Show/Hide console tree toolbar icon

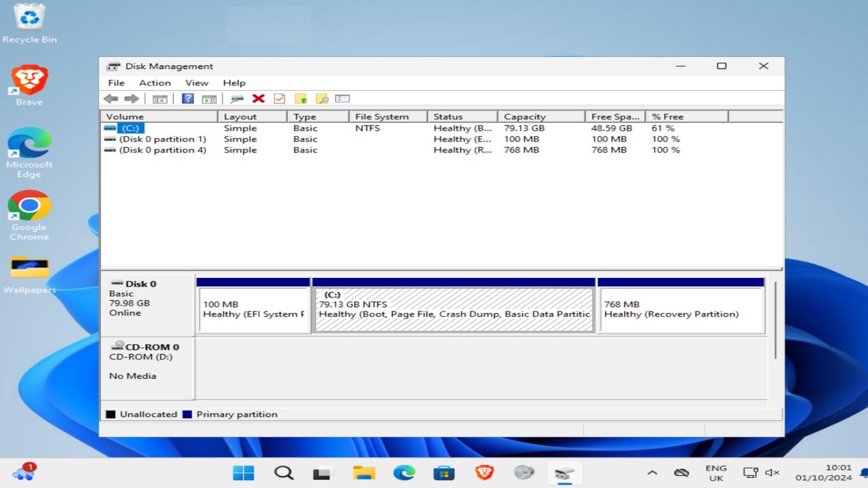click(159, 99)
